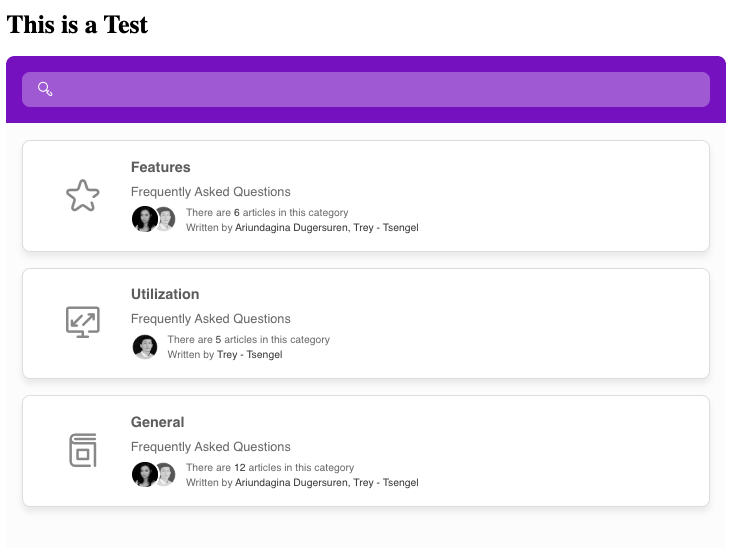739x548 pixels.
Task: Click the Utilization author line "Trey - Tsengel"
Action: [249, 355]
